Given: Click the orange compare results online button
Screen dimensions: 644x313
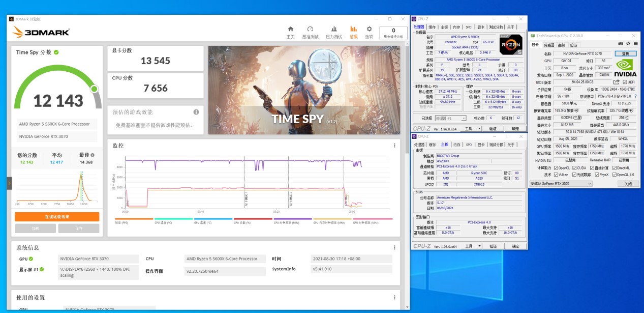Looking at the screenshot, I should [57, 217].
